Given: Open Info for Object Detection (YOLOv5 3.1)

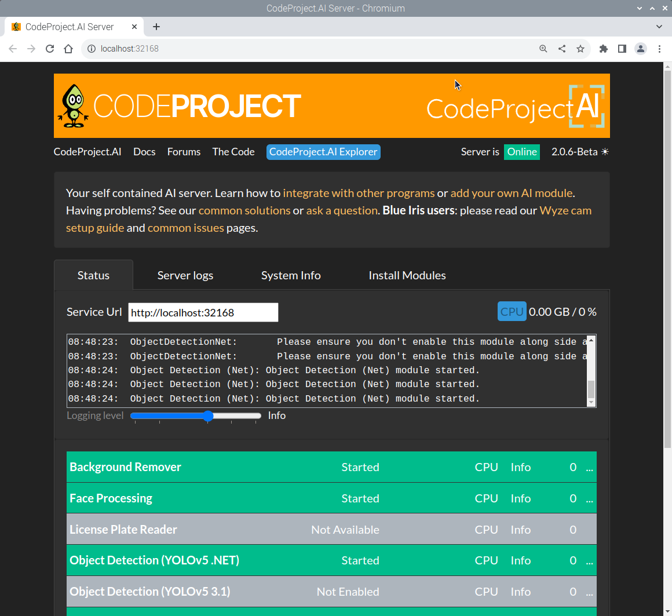Looking at the screenshot, I should point(521,592).
